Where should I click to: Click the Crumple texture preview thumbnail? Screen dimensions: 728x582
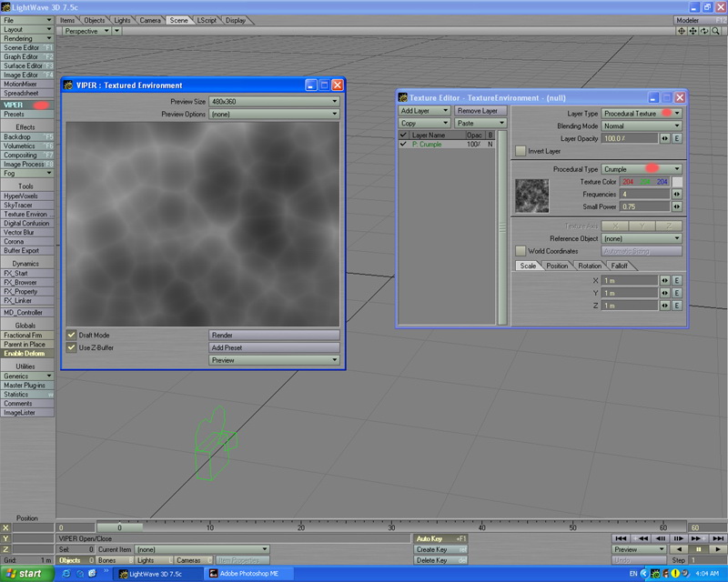point(532,196)
